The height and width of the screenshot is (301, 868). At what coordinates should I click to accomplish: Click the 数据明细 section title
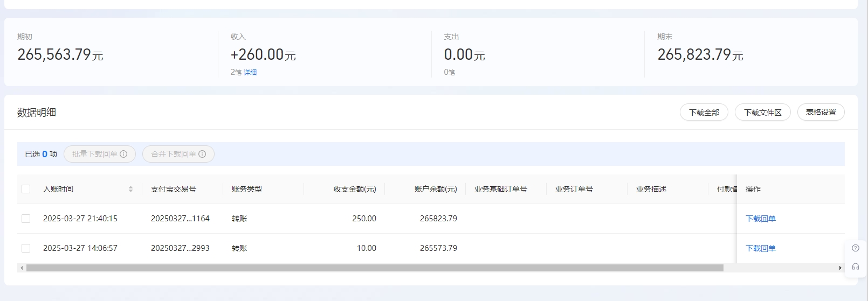37,112
